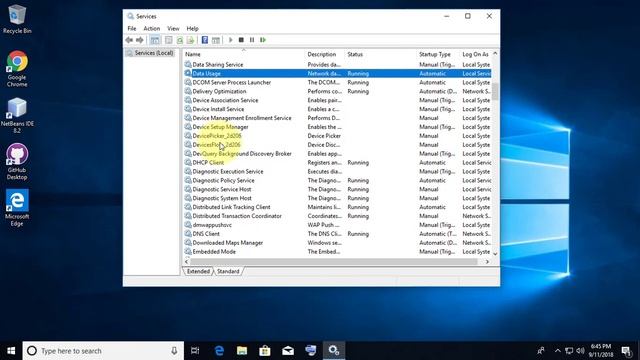Select Distributed Link Tracking Client service
This screenshot has height=360, width=640.
point(337,207)
